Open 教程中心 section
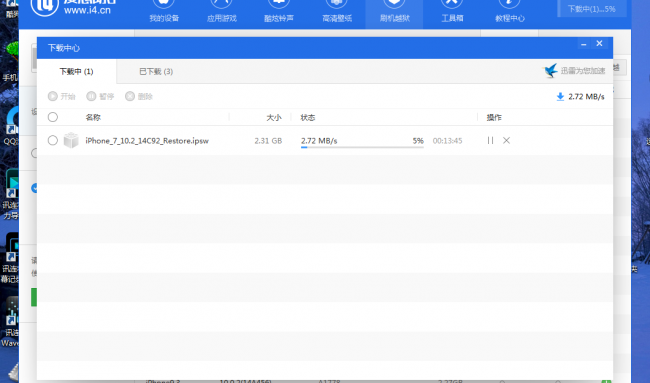 pyautogui.click(x=509, y=12)
